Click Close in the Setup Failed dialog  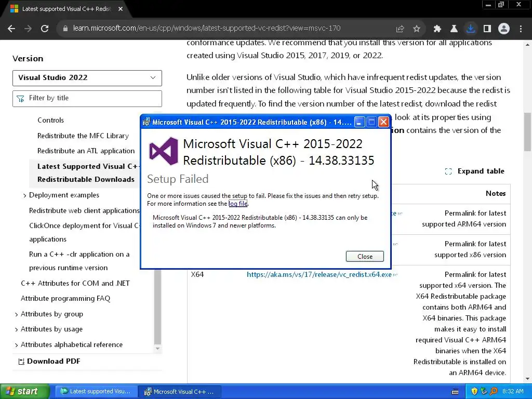point(365,257)
